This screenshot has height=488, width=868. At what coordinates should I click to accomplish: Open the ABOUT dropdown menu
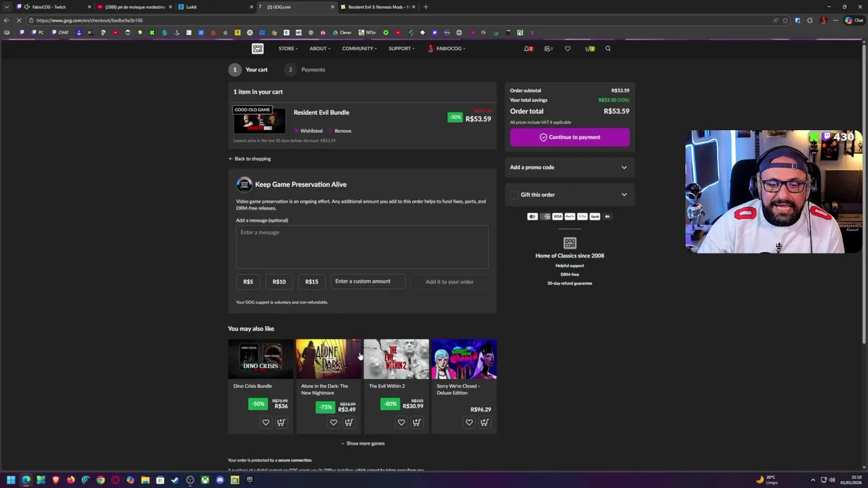coord(320,48)
